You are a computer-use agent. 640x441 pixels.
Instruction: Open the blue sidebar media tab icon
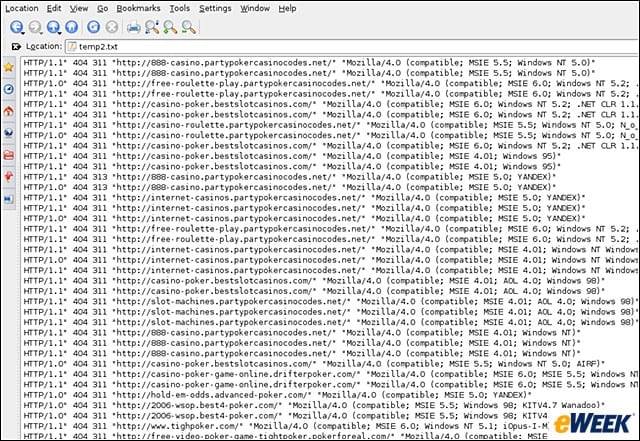[9, 199]
